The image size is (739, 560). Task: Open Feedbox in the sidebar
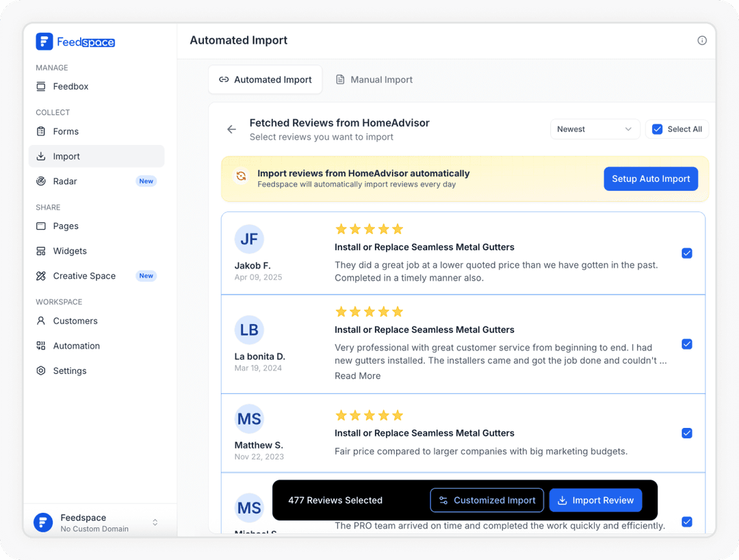(x=96, y=87)
